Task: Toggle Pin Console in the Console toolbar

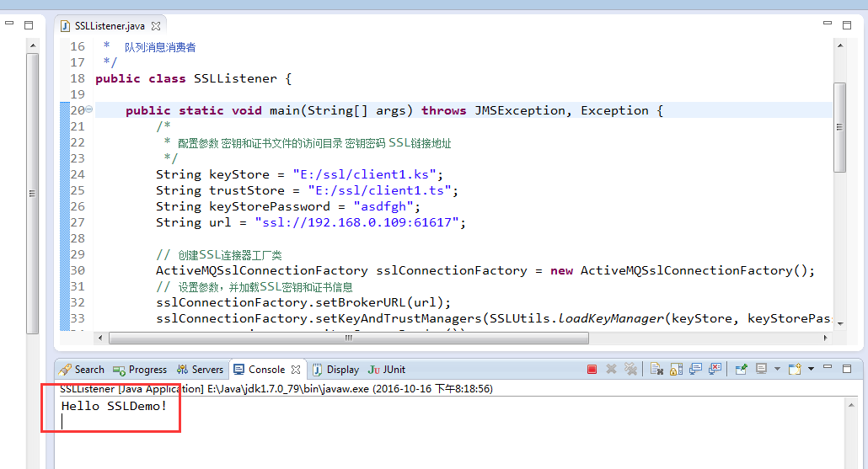Action: tap(741, 369)
